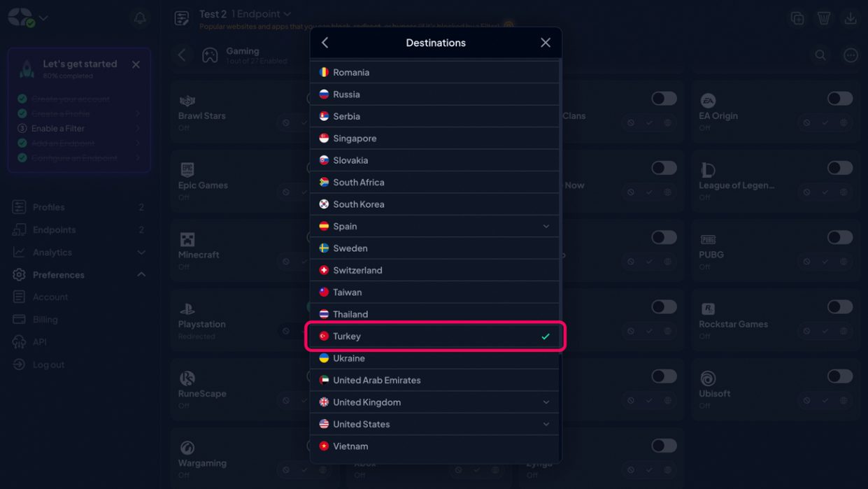Close the Destinations dialog
The width and height of the screenshot is (868, 489).
point(546,43)
